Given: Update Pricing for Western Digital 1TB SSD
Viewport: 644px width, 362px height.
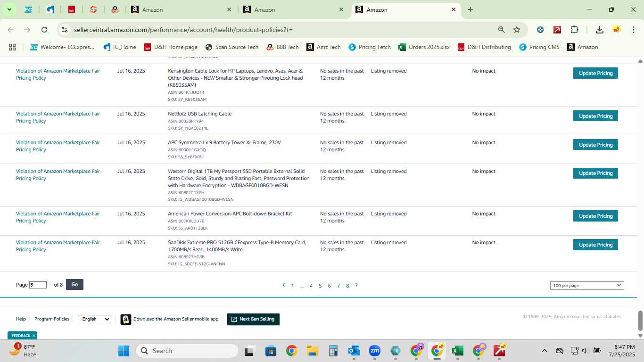Looking at the screenshot, I should (595, 173).
